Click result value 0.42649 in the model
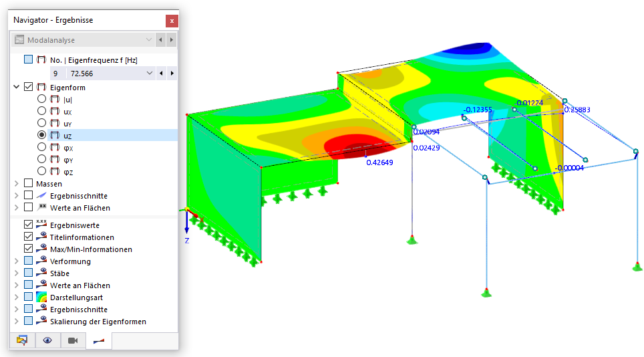 pos(379,162)
